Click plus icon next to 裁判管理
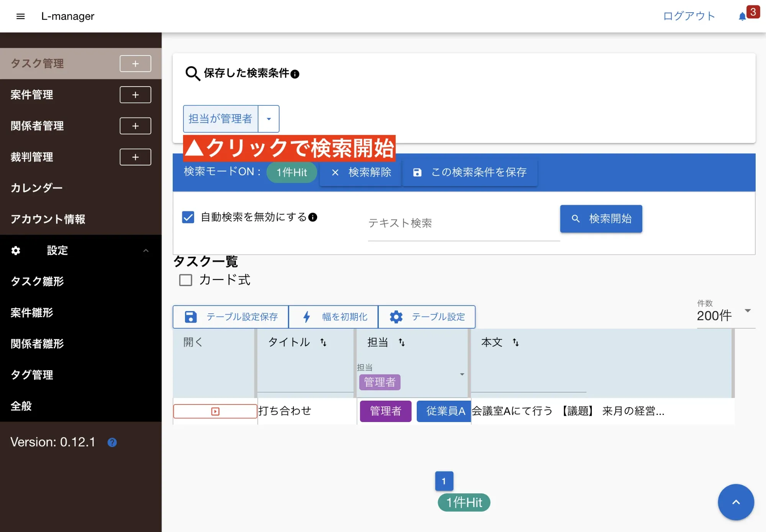766x532 pixels. [x=135, y=157]
